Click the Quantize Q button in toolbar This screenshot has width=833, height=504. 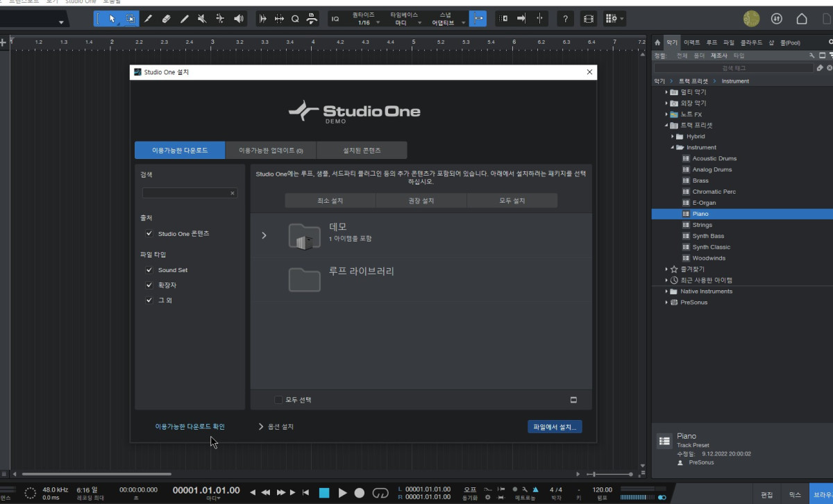(x=295, y=19)
